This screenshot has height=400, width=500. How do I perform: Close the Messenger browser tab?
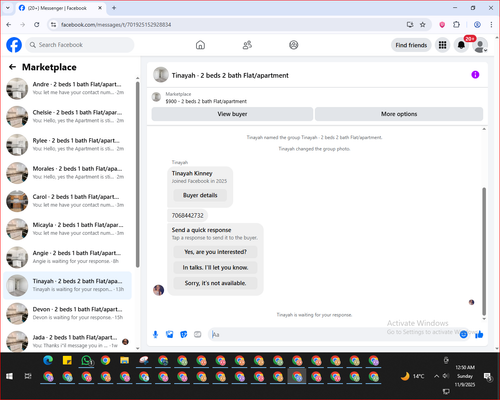(x=100, y=8)
